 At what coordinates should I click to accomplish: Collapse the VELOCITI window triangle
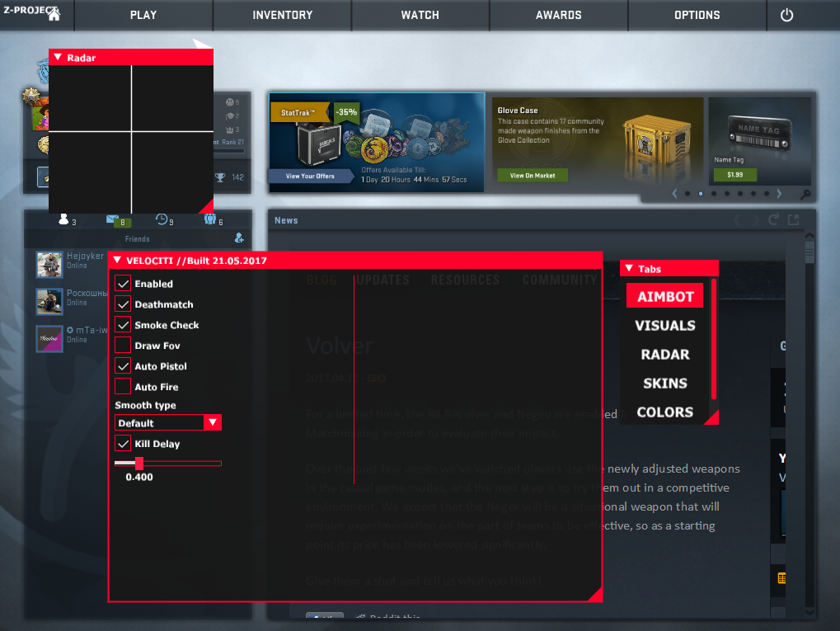pos(117,260)
